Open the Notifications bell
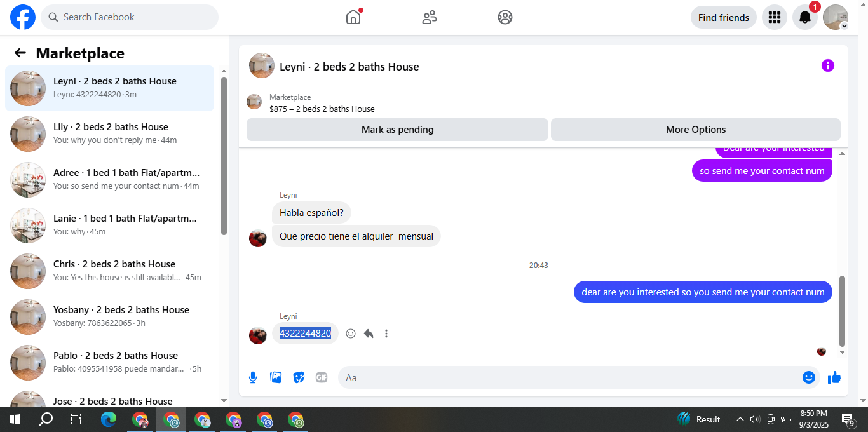 tap(805, 17)
